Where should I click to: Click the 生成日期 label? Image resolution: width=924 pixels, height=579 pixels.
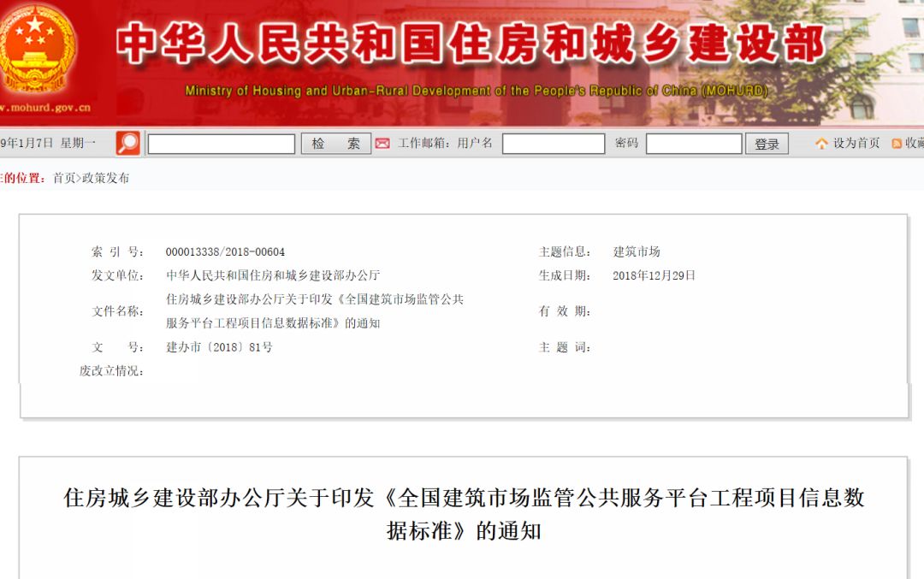point(565,275)
